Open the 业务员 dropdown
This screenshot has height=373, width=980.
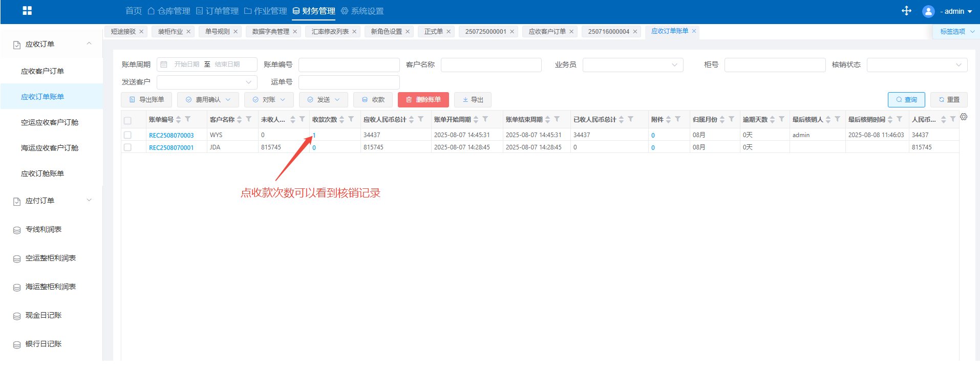point(632,65)
